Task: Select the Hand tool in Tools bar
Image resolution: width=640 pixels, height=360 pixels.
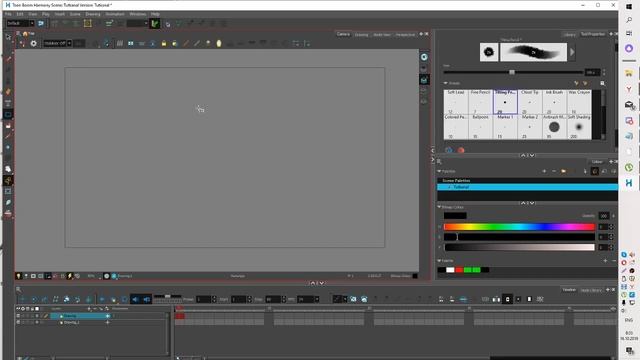Action: point(8,169)
